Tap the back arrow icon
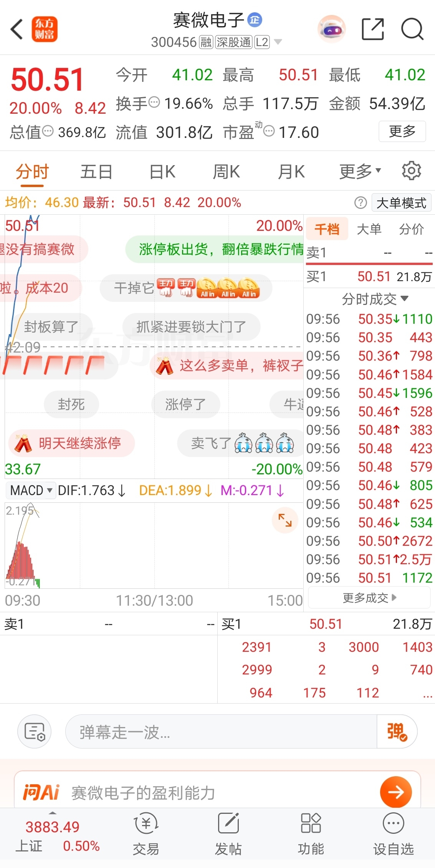This screenshot has height=868, width=435. pos(17,29)
